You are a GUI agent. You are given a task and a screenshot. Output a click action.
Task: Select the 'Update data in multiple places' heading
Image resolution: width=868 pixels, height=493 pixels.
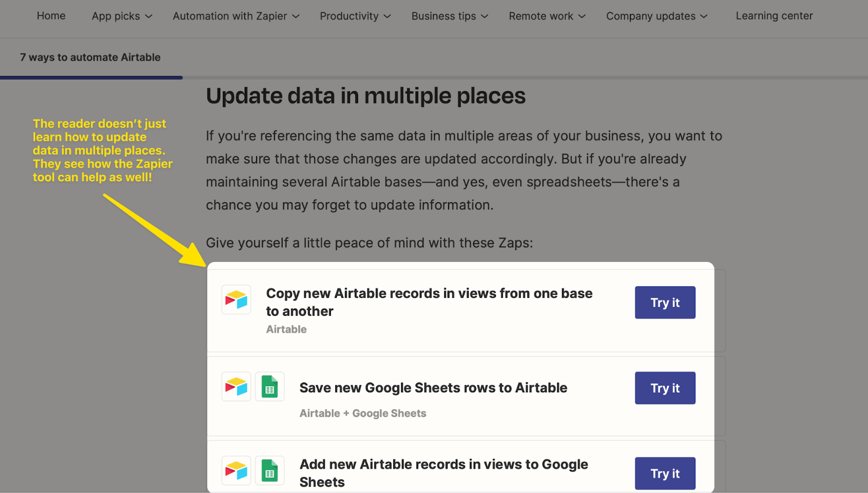coord(365,95)
